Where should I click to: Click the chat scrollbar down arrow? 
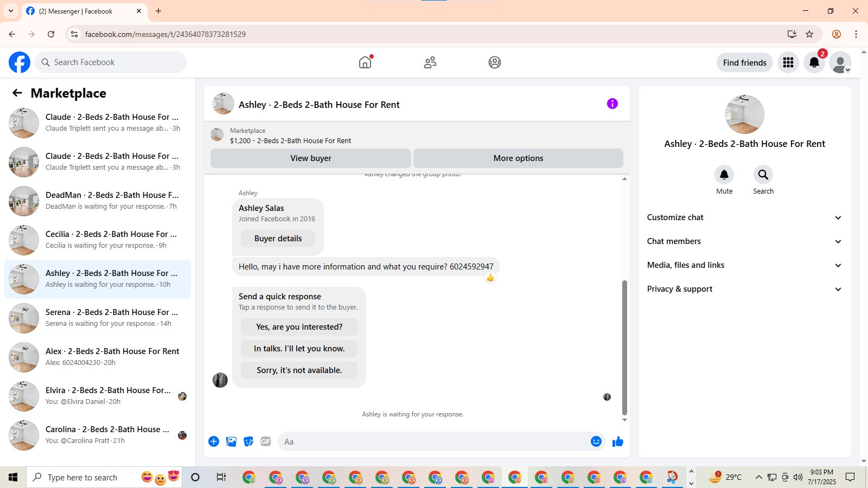click(624, 420)
